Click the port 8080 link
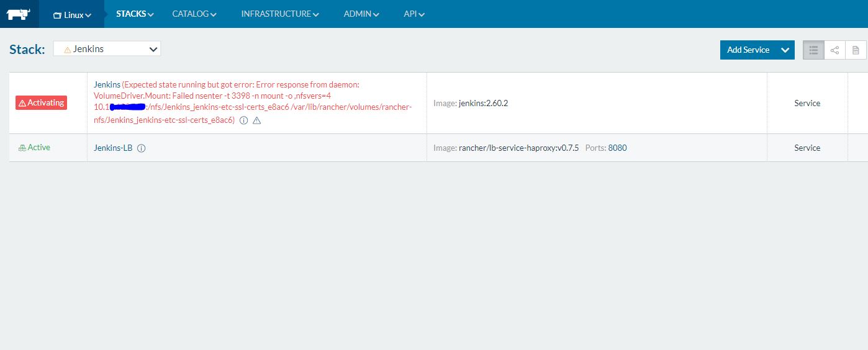Image resolution: width=868 pixels, height=350 pixels. 617,148
